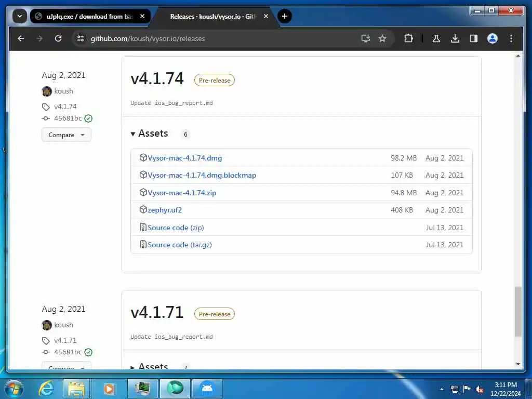Open the v4.1.71 tag link

[x=65, y=340]
